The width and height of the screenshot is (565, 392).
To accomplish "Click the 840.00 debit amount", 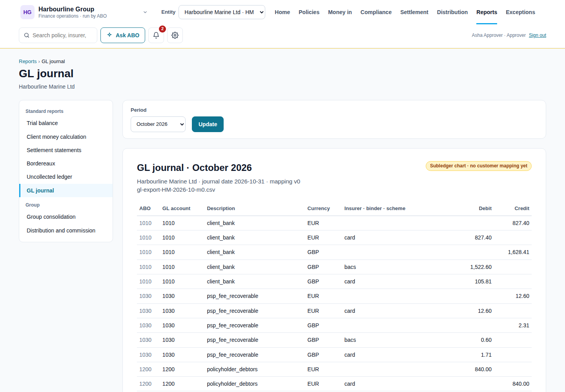I will tap(483, 369).
